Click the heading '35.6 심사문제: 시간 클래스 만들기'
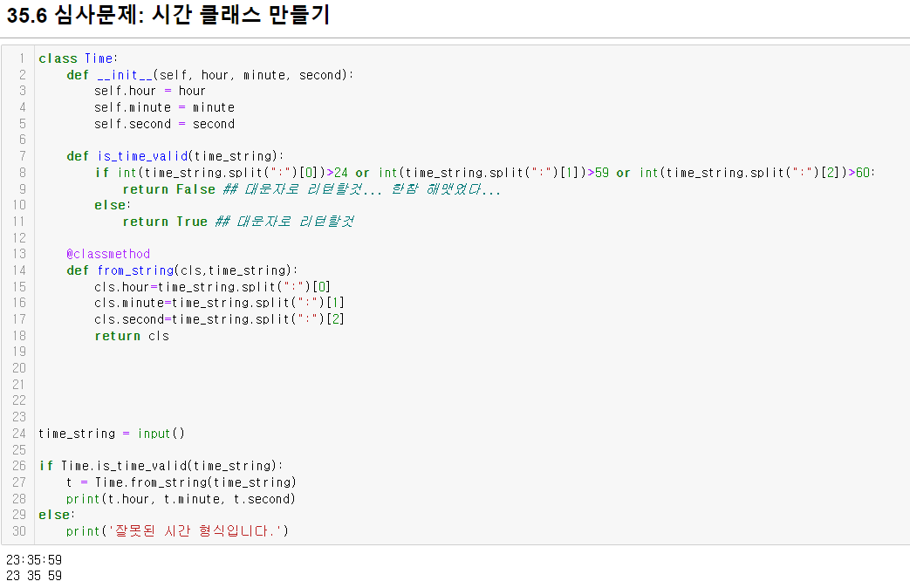This screenshot has width=910, height=588. tap(168, 15)
